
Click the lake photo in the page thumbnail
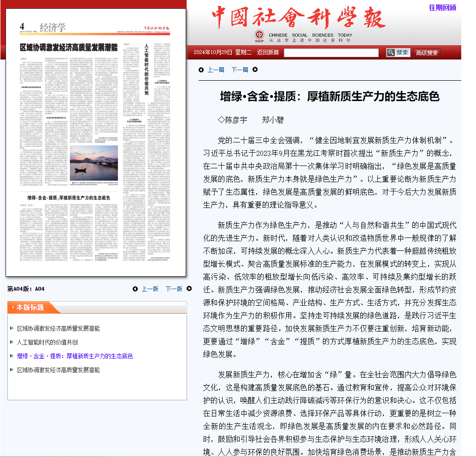(x=94, y=163)
